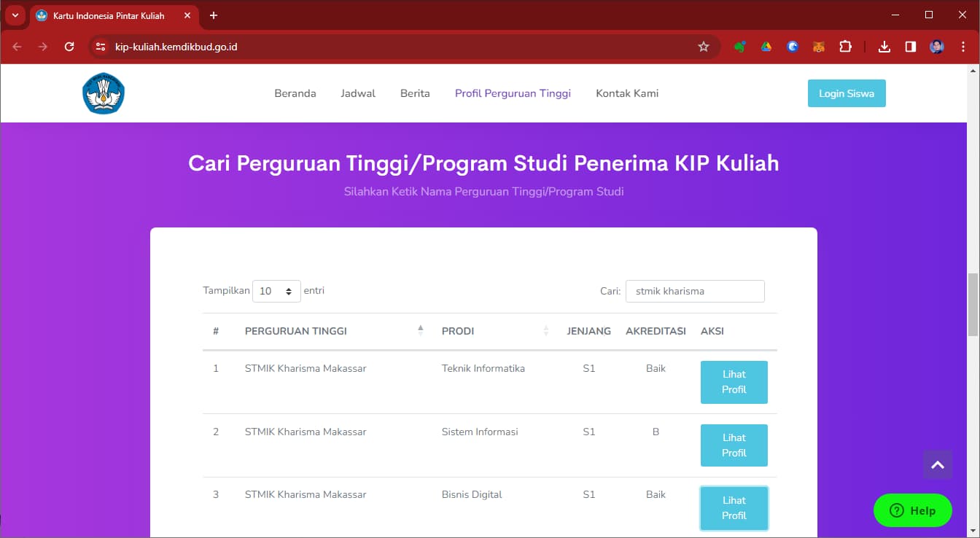Open the Berita menu item
The height and width of the screenshot is (538, 980).
click(x=415, y=93)
